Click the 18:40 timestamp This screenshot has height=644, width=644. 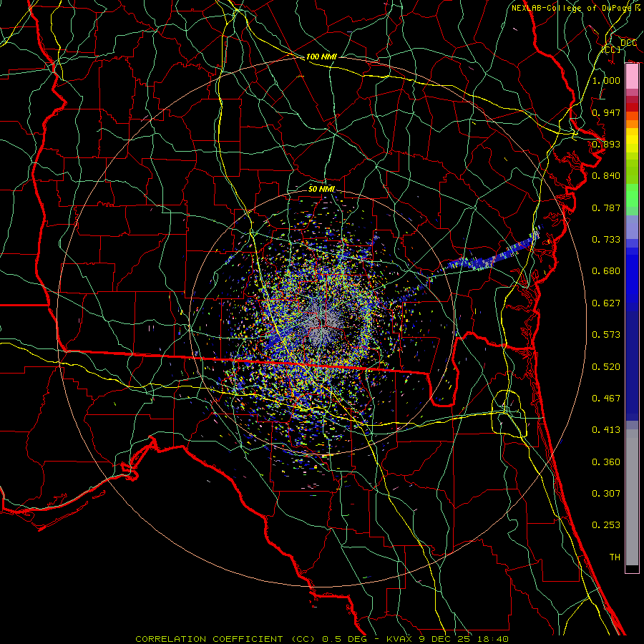(x=493, y=639)
